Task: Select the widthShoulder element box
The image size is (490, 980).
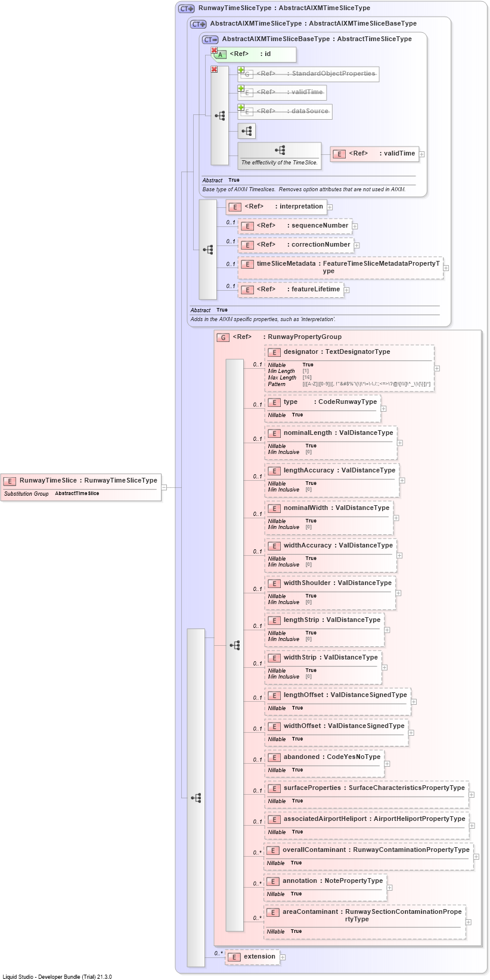Action: [x=330, y=593]
